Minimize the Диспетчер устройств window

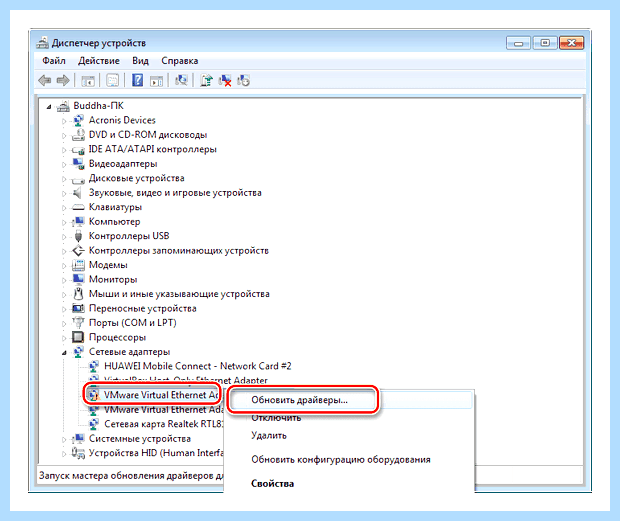tap(519, 43)
